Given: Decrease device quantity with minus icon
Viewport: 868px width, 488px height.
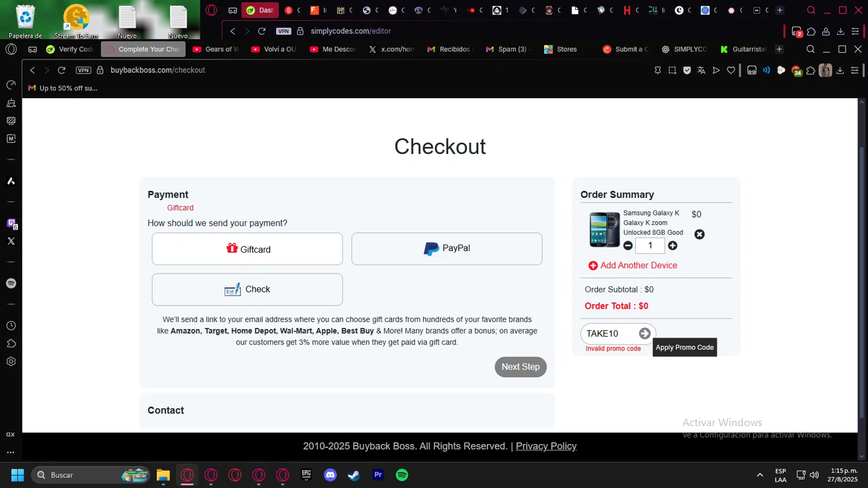Looking at the screenshot, I should pyautogui.click(x=628, y=246).
